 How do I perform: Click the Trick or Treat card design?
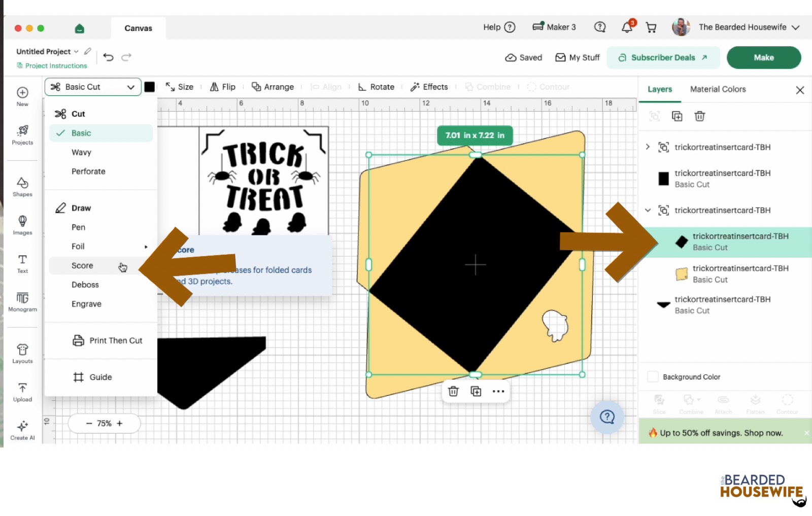tap(264, 181)
